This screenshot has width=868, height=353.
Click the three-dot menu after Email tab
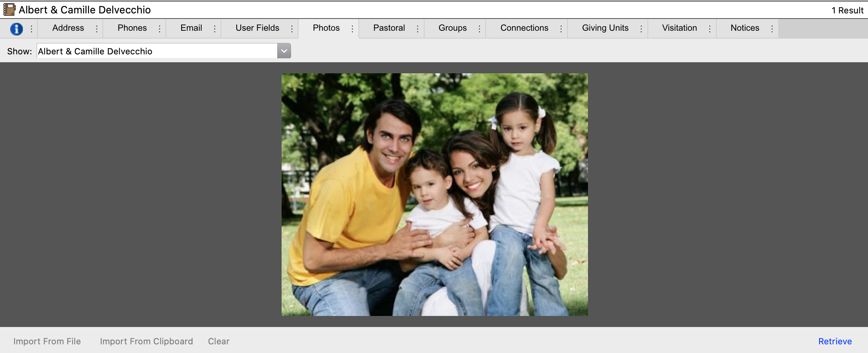click(x=215, y=29)
